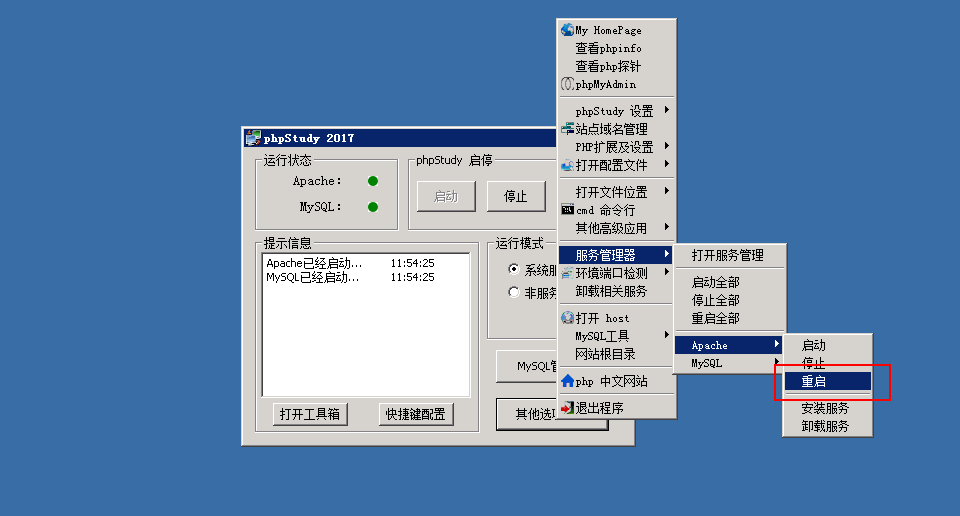The height and width of the screenshot is (516, 960).
Task: Open 站点域名管理 site domain manager icon
Action: (x=567, y=129)
